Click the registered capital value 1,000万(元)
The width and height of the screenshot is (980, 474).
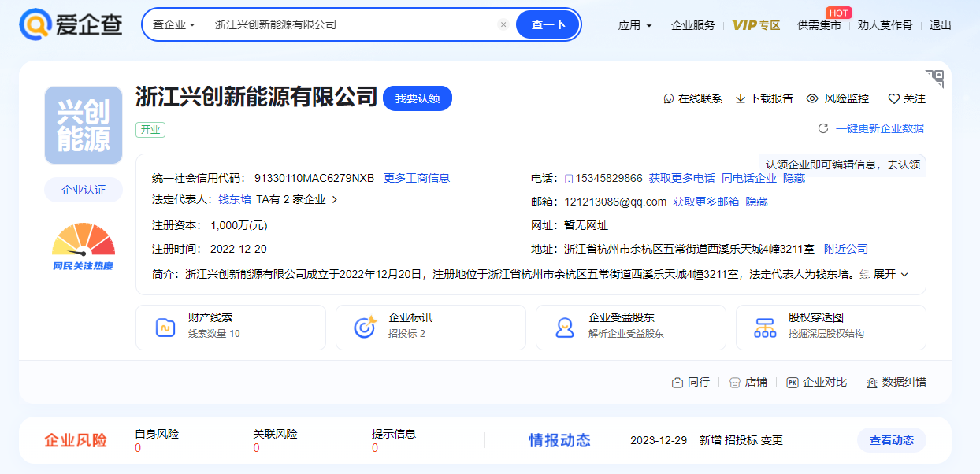point(239,225)
